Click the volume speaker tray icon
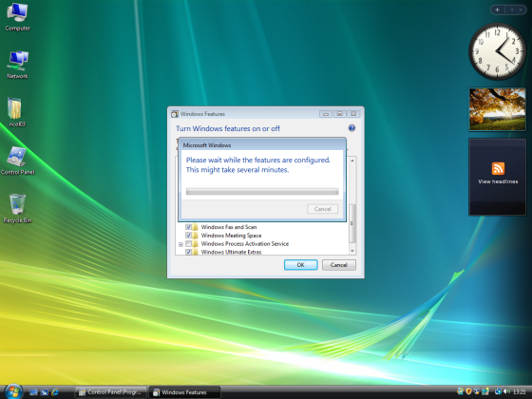 (507, 391)
